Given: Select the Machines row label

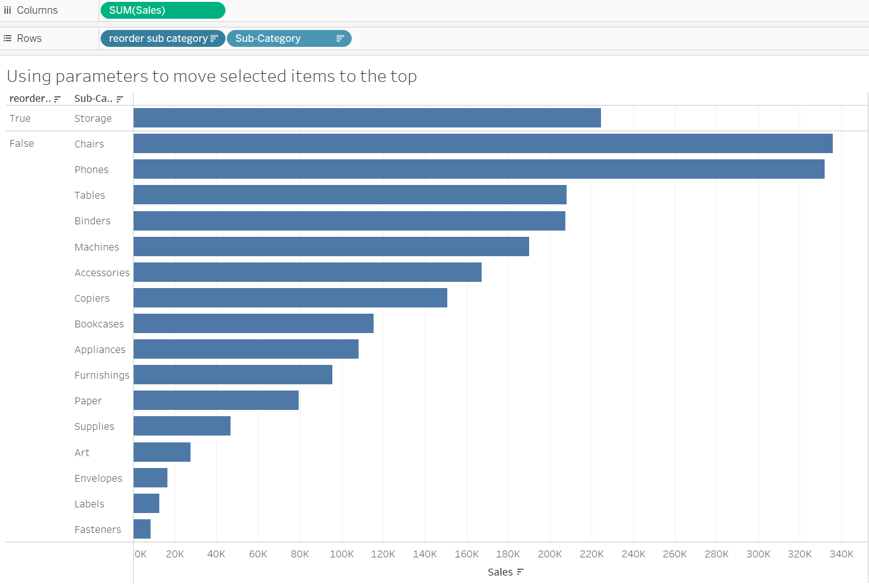Looking at the screenshot, I should pyautogui.click(x=97, y=247).
